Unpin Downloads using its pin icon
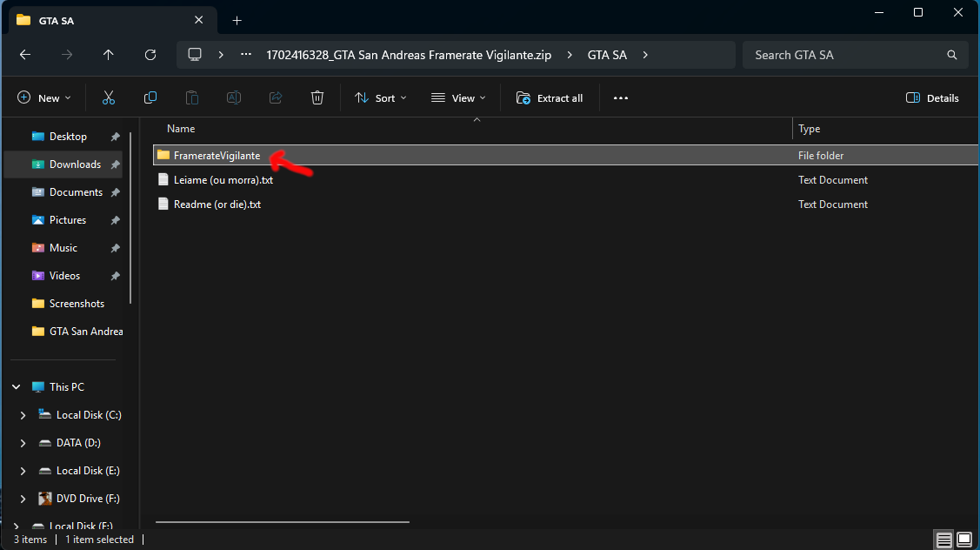 point(115,164)
